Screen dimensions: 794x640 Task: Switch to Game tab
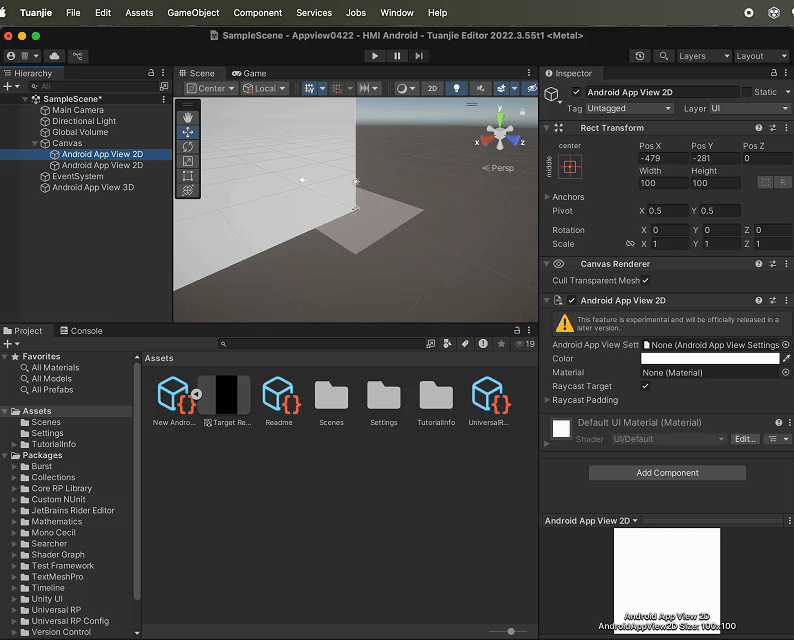249,73
